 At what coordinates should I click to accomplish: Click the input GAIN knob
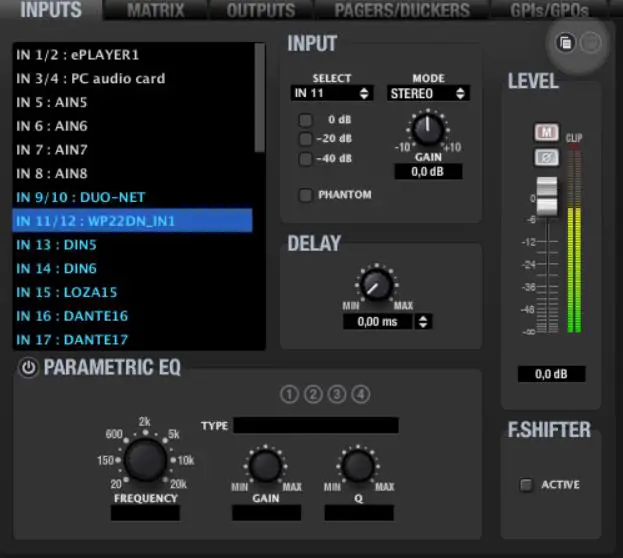[x=428, y=129]
